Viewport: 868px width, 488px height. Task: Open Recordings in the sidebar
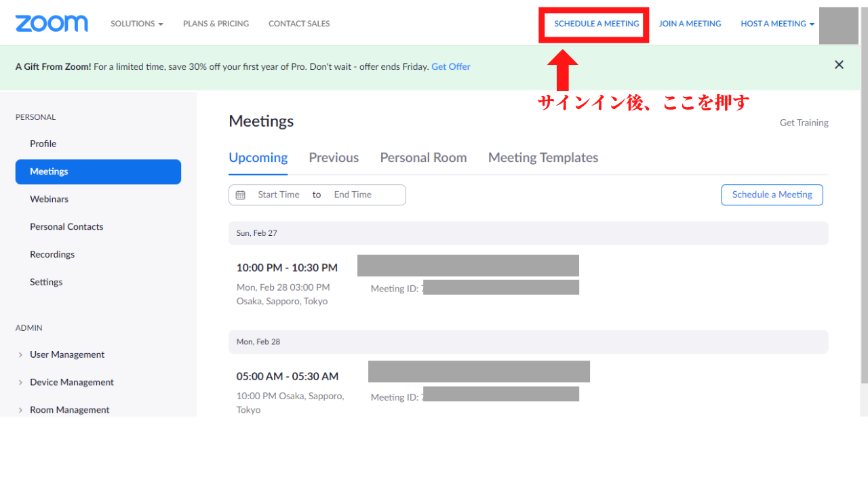pyautogui.click(x=52, y=254)
